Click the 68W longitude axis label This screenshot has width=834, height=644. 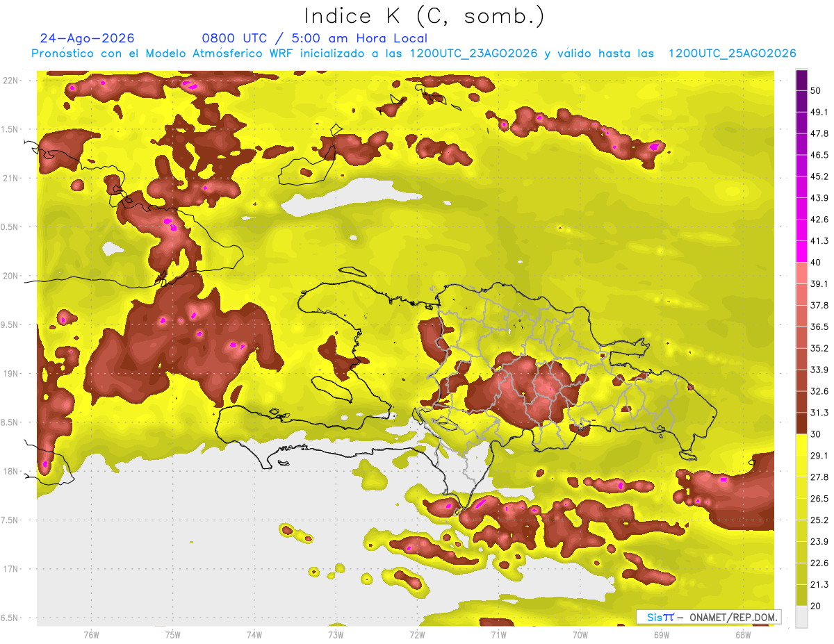743,634
